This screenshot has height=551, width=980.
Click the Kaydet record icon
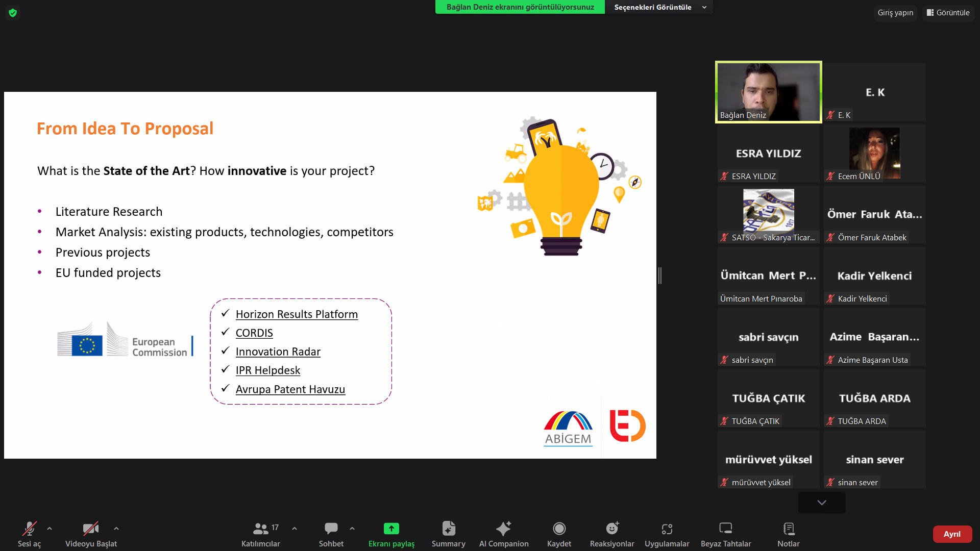click(559, 529)
